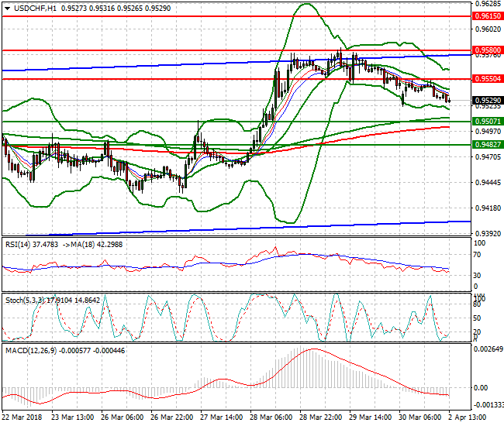Select the red 0.95800 price level label
Image resolution: width=504 pixels, height=426 pixels.
coord(488,50)
